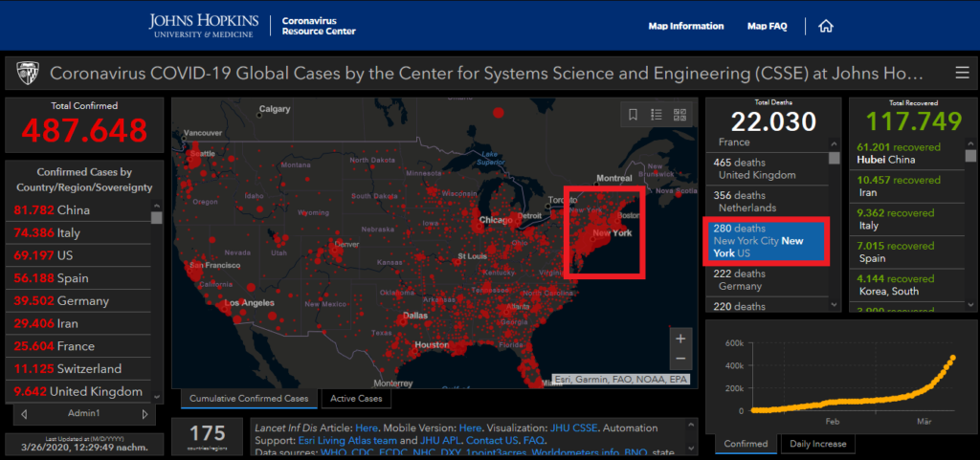Click the Chicago label on map
This screenshot has width=980, height=460.
pyautogui.click(x=496, y=220)
